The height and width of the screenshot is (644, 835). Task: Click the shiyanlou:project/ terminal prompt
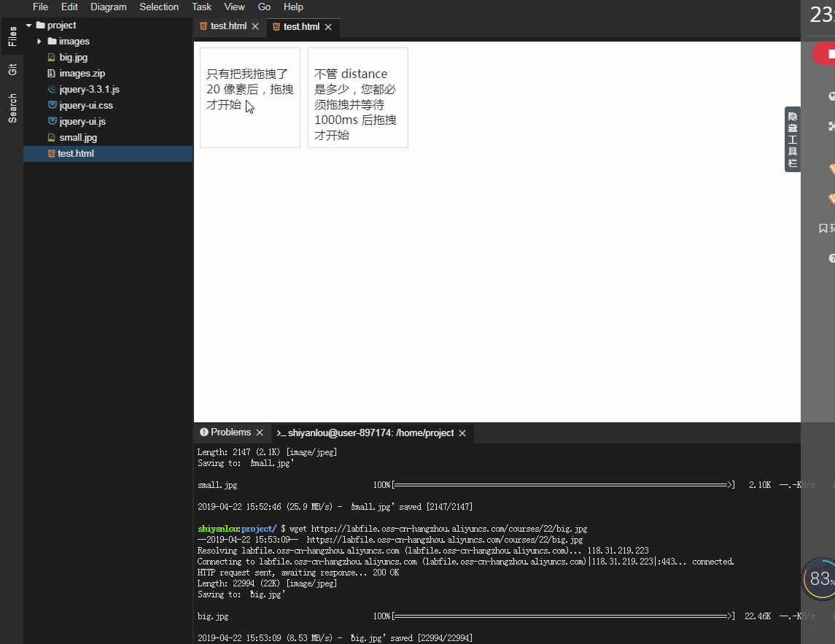237,529
